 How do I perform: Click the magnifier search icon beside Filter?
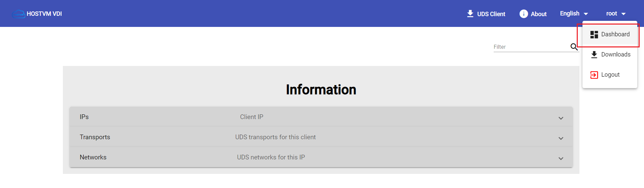[574, 47]
